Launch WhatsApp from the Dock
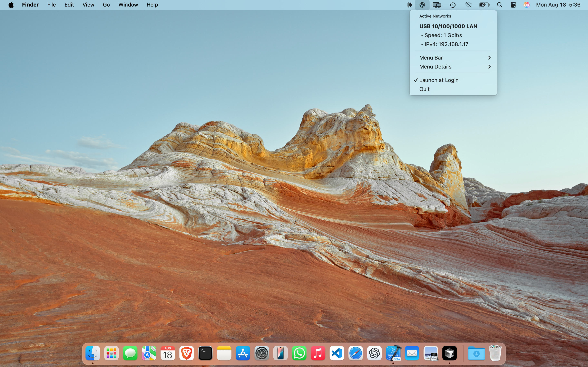This screenshot has height=367, width=588. pos(299,353)
